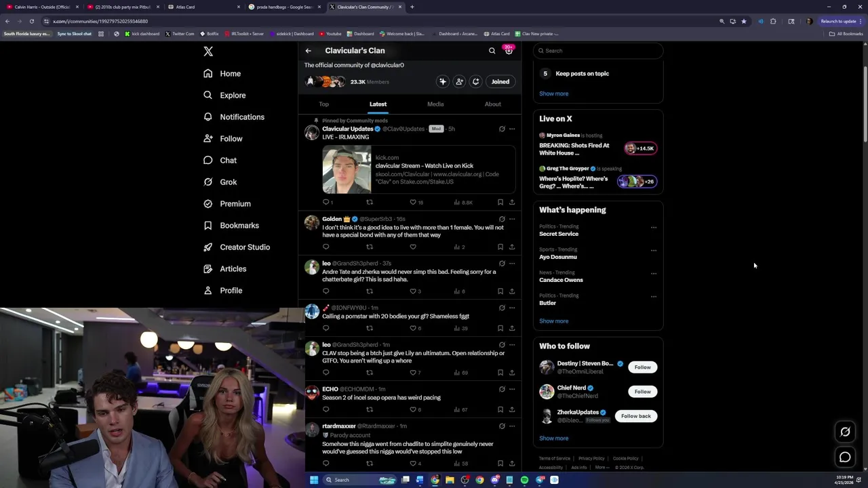Open the floating Grok button at lower right
This screenshot has height=488, width=868.
845,432
